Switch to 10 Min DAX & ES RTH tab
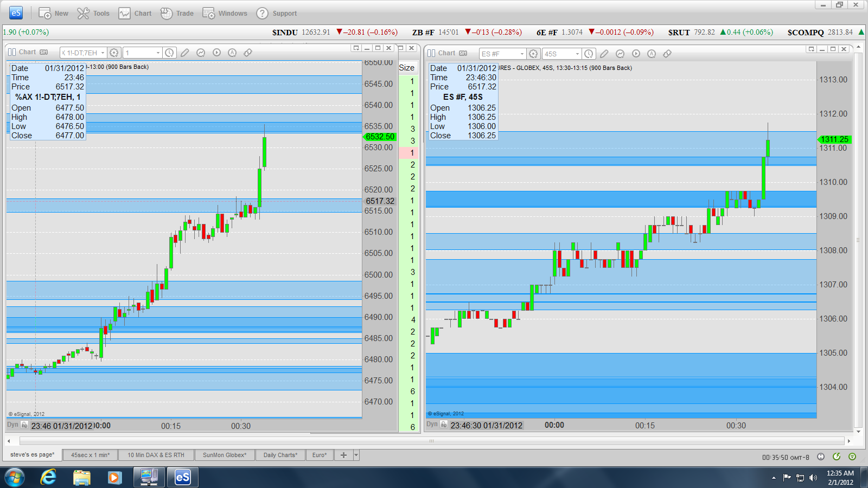 [156, 455]
